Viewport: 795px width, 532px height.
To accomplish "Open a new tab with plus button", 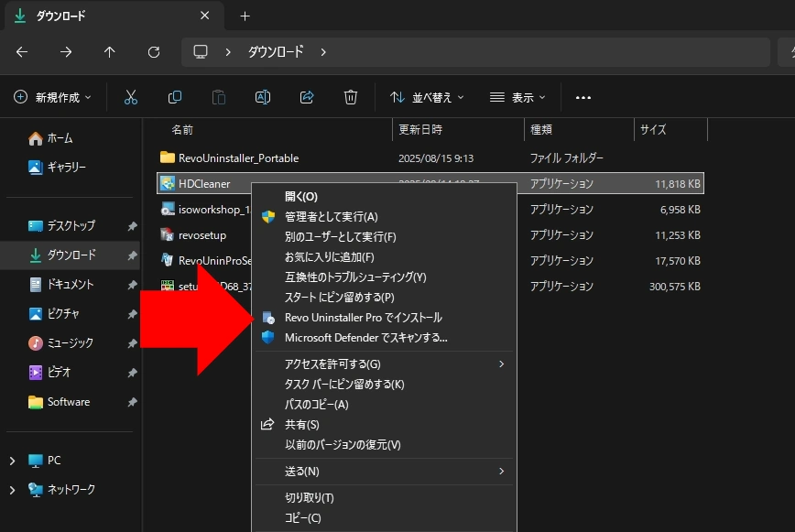I will (x=245, y=16).
